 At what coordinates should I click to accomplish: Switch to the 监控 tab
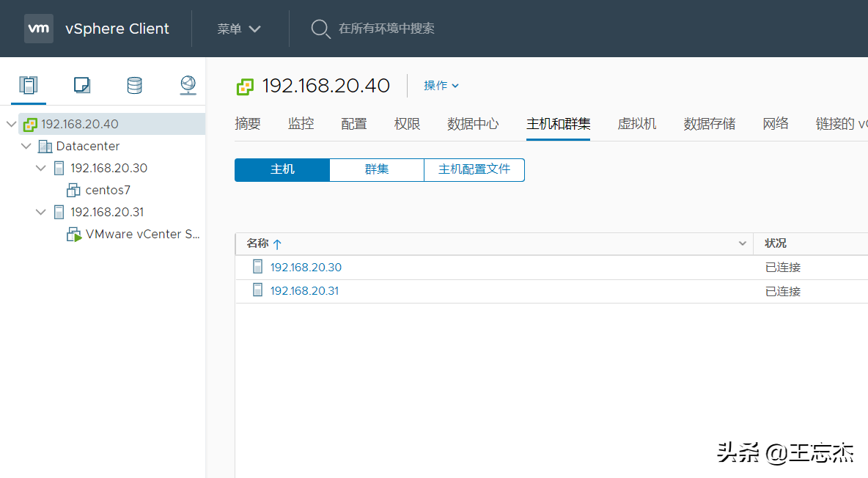point(301,124)
